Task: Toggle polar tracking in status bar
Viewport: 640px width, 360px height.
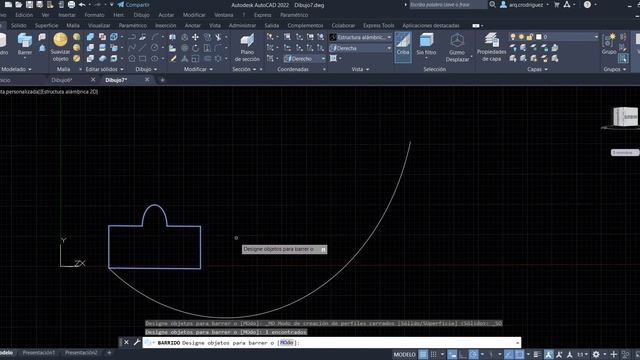Action: pyautogui.click(x=473, y=354)
